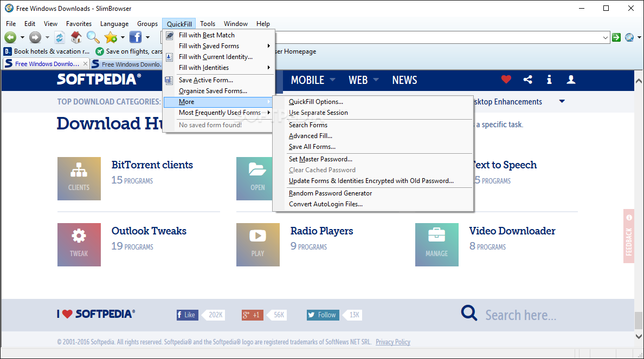
Task: Click the user account icon in header
Action: coord(571,80)
